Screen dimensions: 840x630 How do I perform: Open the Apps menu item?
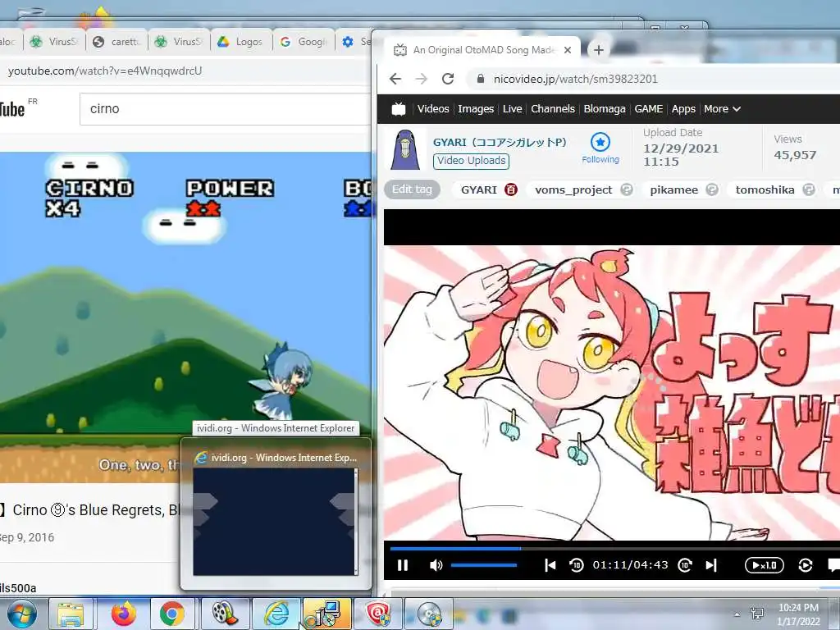(x=683, y=109)
